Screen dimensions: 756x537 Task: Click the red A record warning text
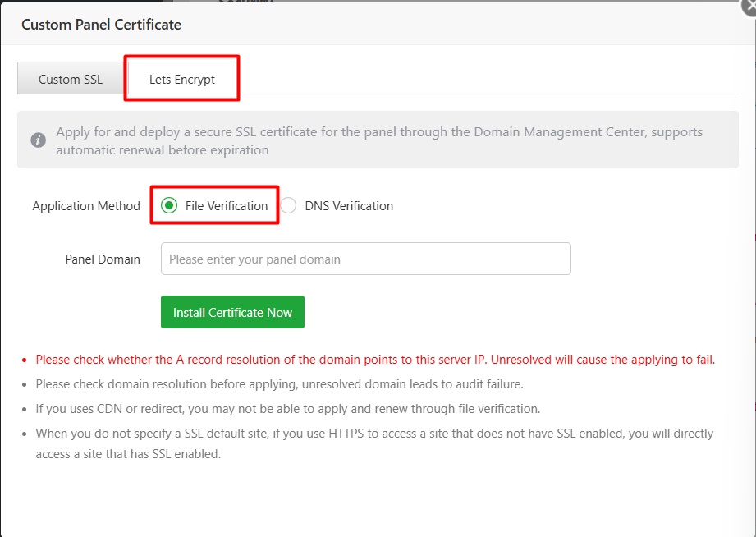tap(375, 360)
